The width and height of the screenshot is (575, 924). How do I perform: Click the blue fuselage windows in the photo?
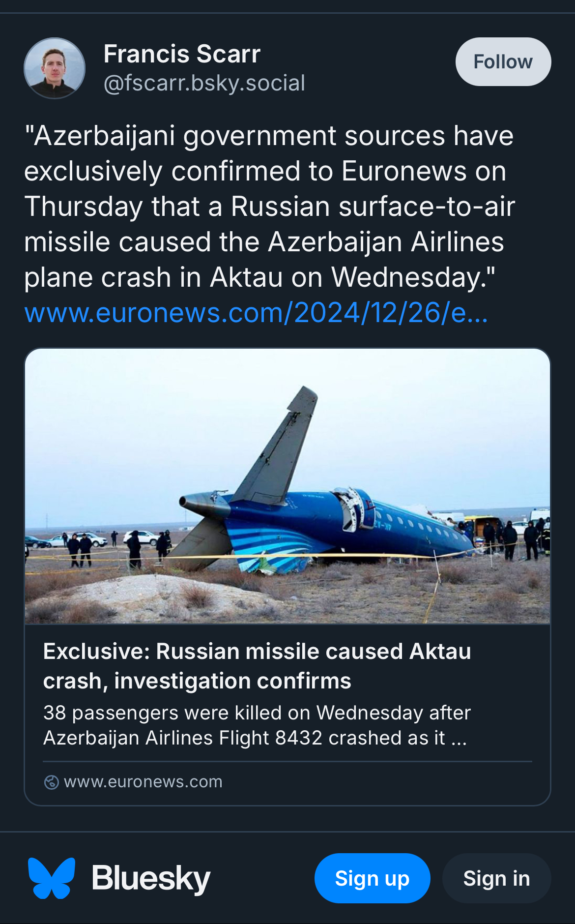pyautogui.click(x=418, y=523)
